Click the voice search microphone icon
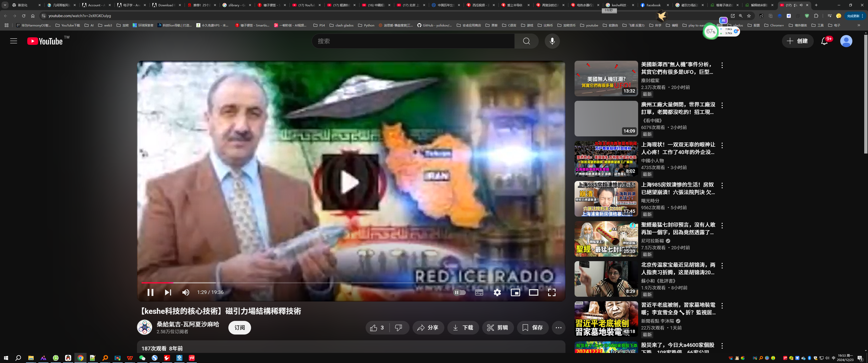The width and height of the screenshot is (868, 363). click(x=552, y=41)
